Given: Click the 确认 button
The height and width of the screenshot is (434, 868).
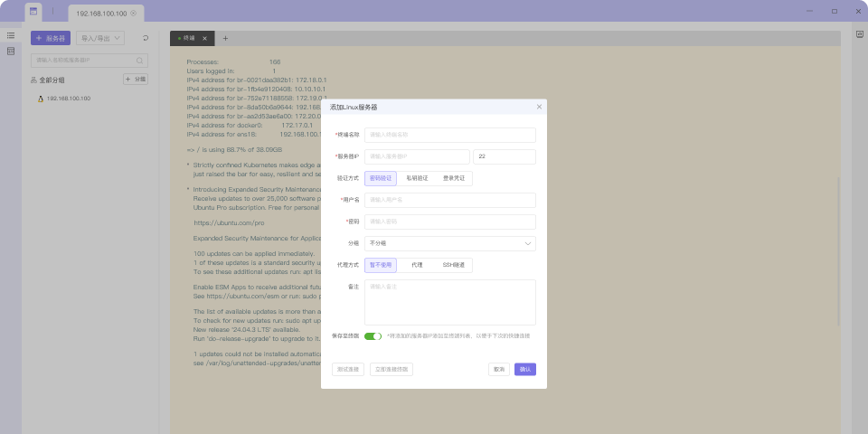Looking at the screenshot, I should [525, 369].
